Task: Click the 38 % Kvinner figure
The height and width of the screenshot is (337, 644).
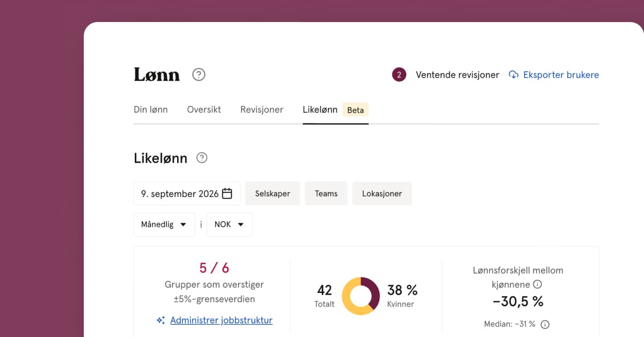Action: pos(402,296)
